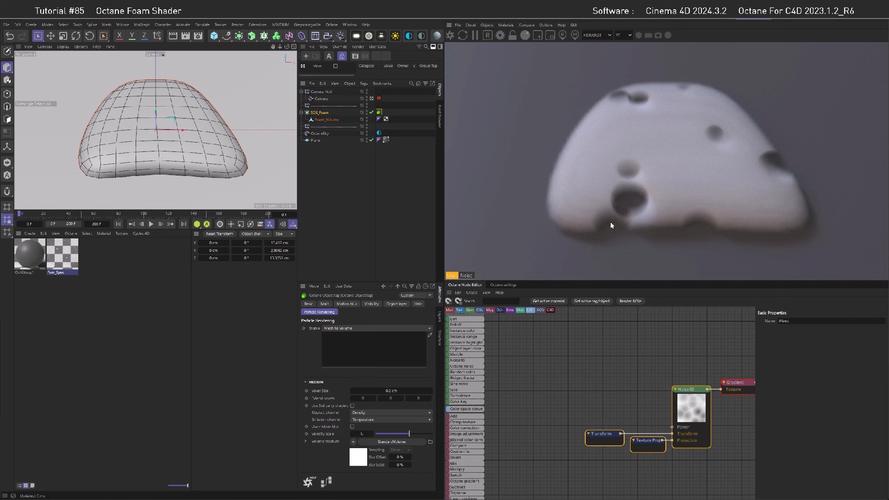The width and height of the screenshot is (889, 500).
Task: Click the magnet Snap icon in left sidebar
Action: pyautogui.click(x=7, y=192)
